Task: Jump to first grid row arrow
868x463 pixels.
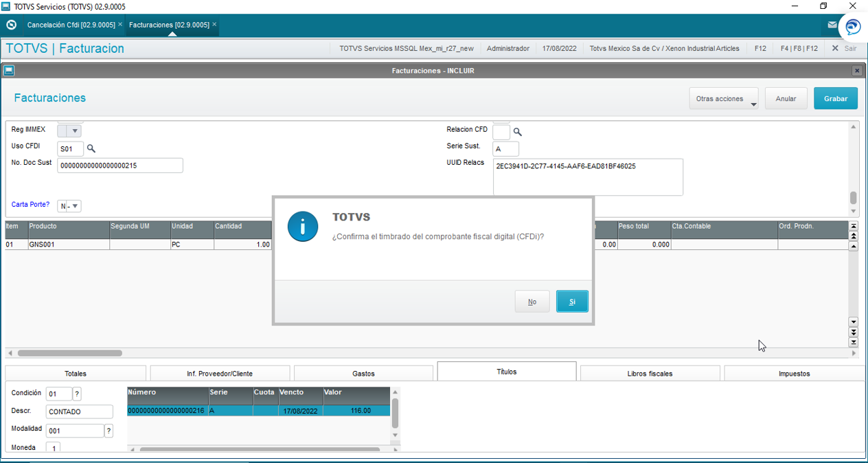Action: 854,226
